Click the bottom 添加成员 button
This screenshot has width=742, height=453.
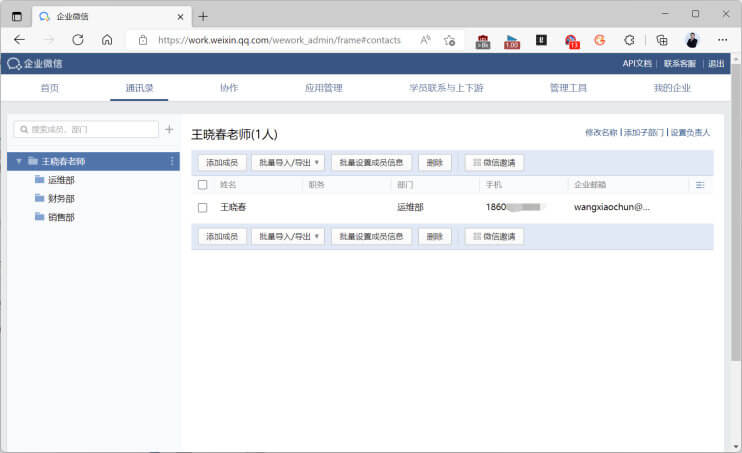(x=222, y=236)
